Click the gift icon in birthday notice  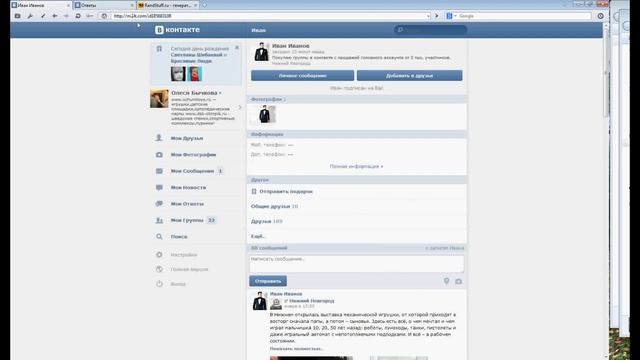pos(159,49)
